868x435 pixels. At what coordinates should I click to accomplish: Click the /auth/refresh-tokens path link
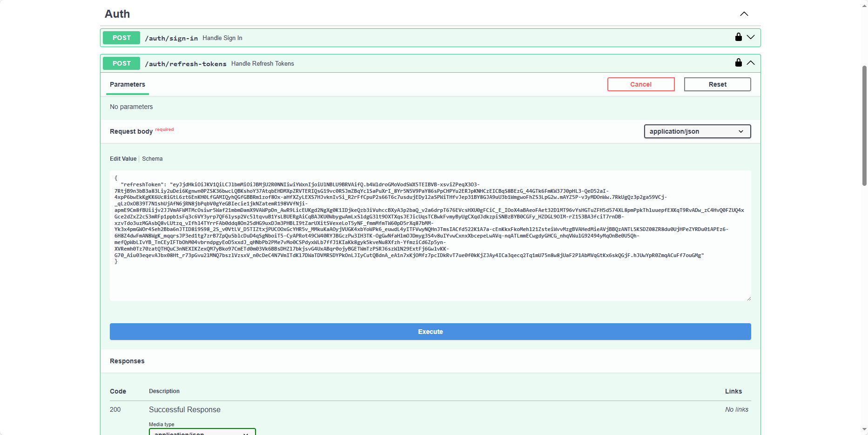[x=185, y=64]
